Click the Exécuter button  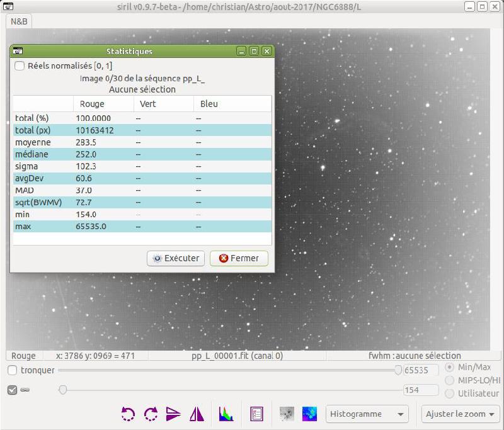click(x=176, y=258)
